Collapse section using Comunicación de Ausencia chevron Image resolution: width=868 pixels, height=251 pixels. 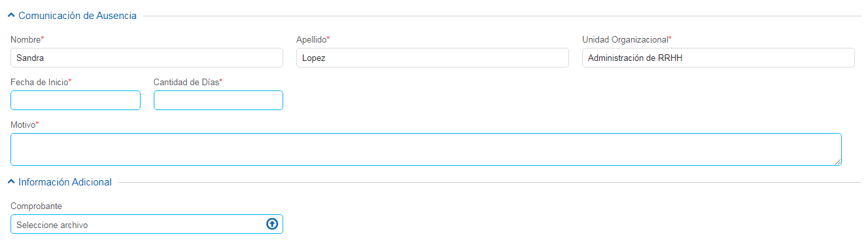click(11, 16)
